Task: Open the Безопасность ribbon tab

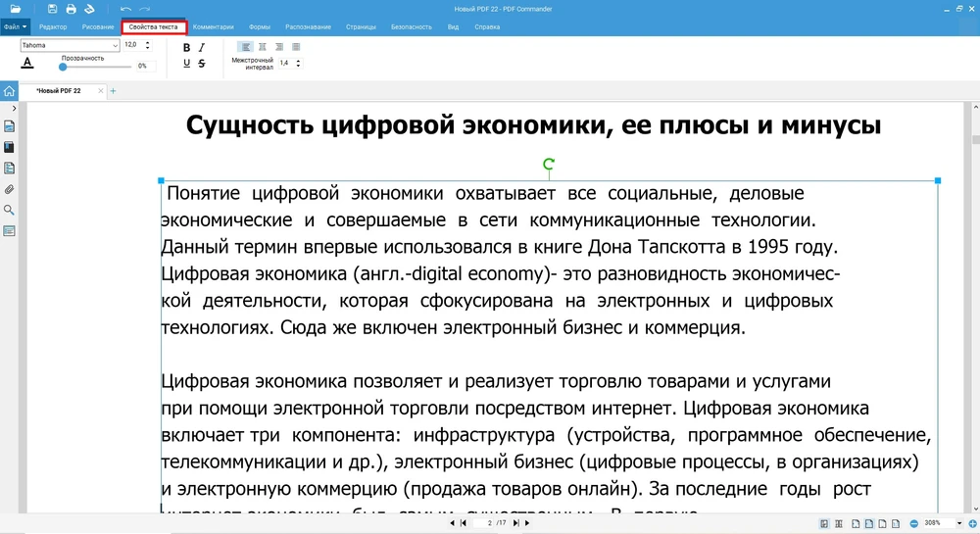Action: [x=411, y=26]
